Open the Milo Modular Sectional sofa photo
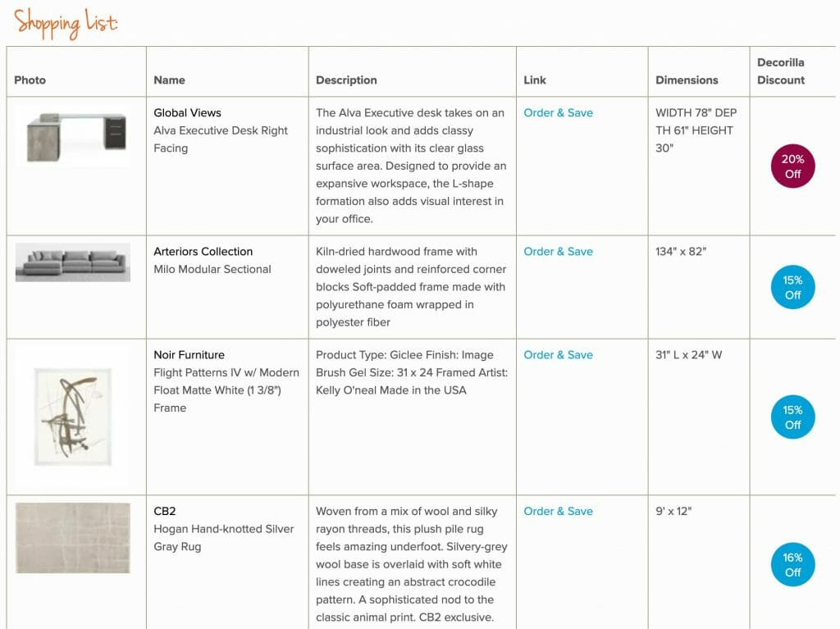 coord(73,262)
